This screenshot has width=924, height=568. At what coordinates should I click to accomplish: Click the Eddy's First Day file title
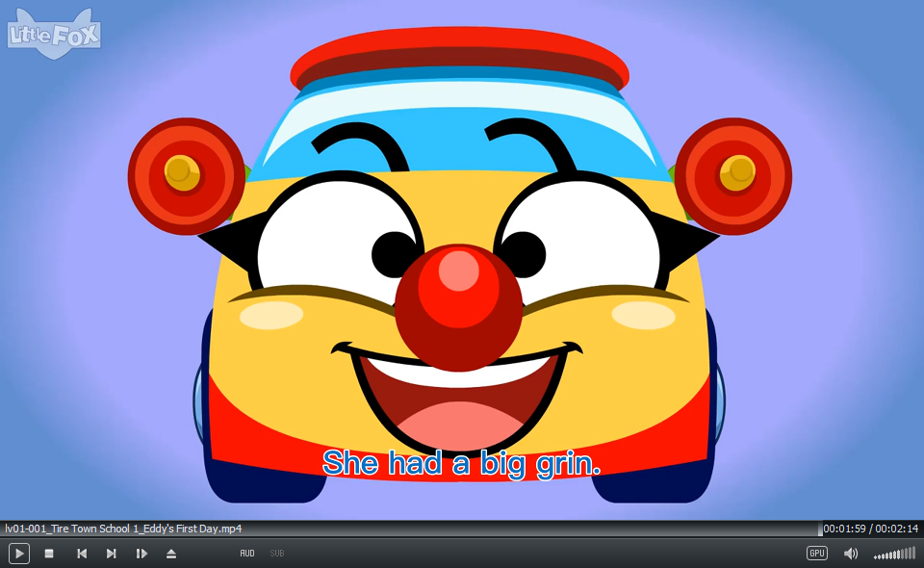click(x=123, y=529)
